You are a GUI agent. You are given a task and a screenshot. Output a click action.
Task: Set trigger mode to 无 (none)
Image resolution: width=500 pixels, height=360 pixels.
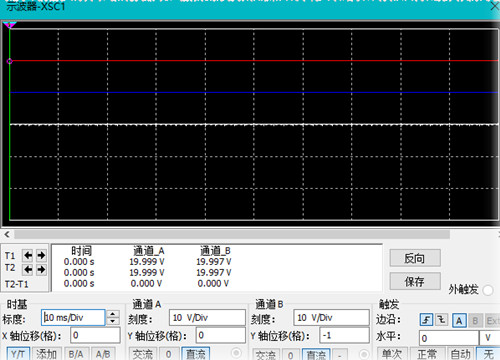[488, 354]
